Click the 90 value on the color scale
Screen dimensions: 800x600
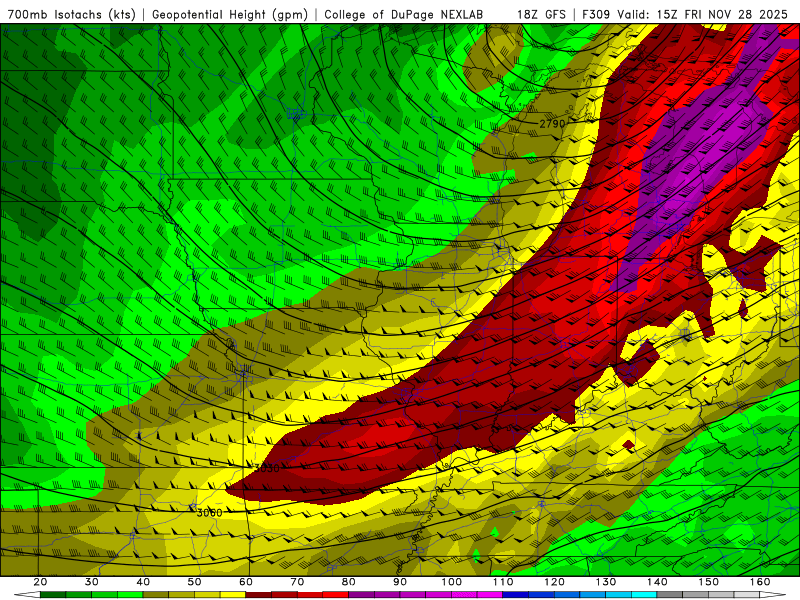tap(400, 582)
